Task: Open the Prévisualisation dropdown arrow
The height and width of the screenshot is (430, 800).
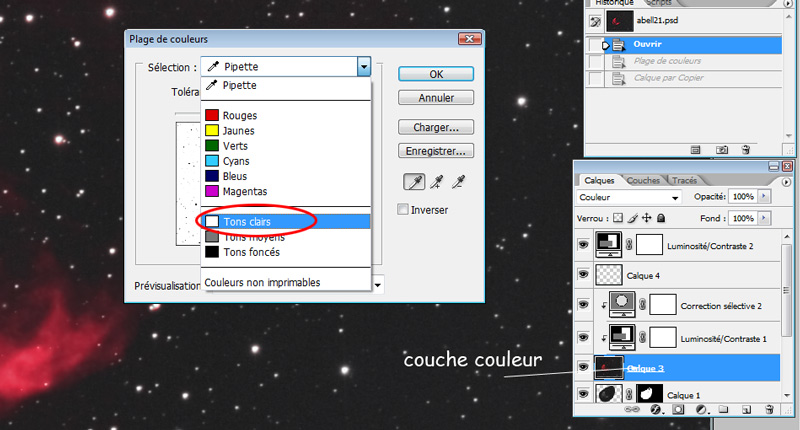Action: [378, 285]
